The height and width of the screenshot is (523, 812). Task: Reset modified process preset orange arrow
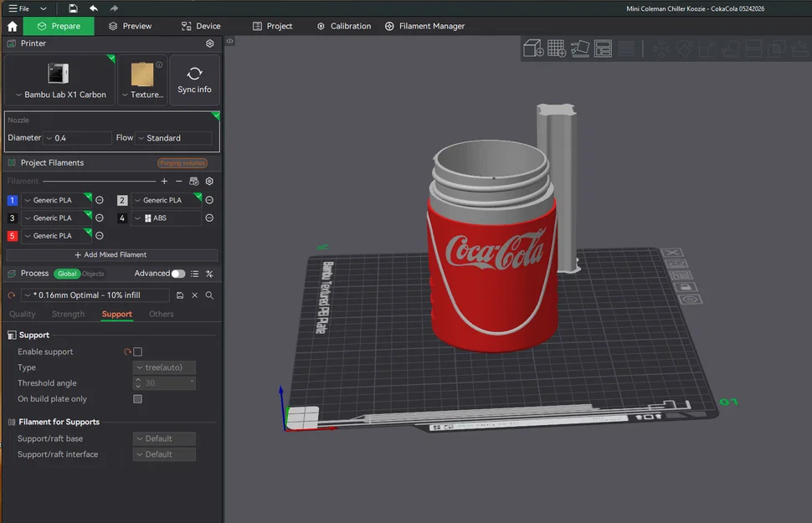coord(12,295)
